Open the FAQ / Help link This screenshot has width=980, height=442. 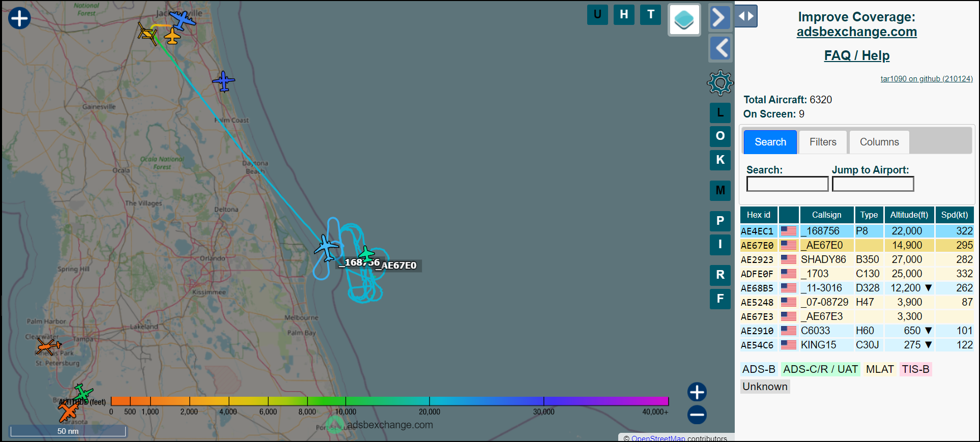(857, 55)
